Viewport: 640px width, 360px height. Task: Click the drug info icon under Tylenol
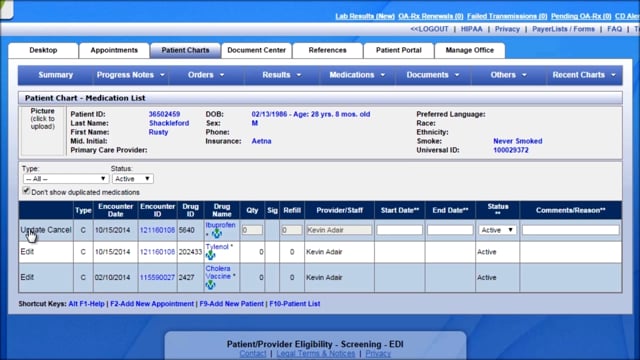210,256
